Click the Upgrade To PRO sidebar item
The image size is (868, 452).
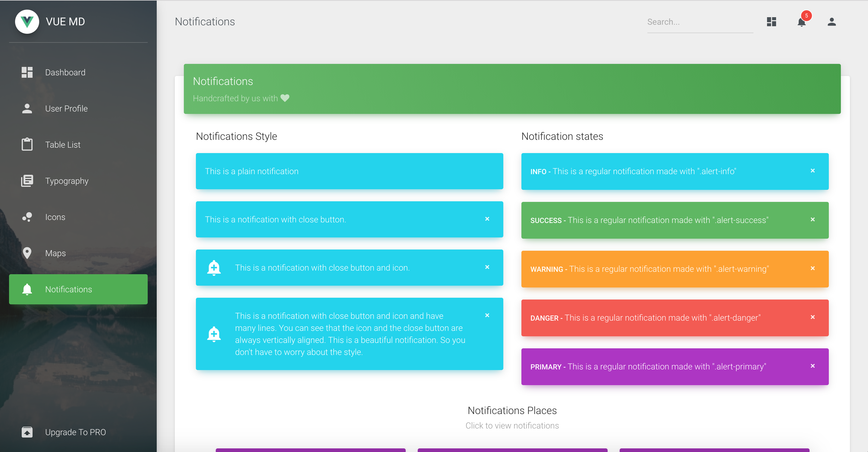click(x=78, y=432)
